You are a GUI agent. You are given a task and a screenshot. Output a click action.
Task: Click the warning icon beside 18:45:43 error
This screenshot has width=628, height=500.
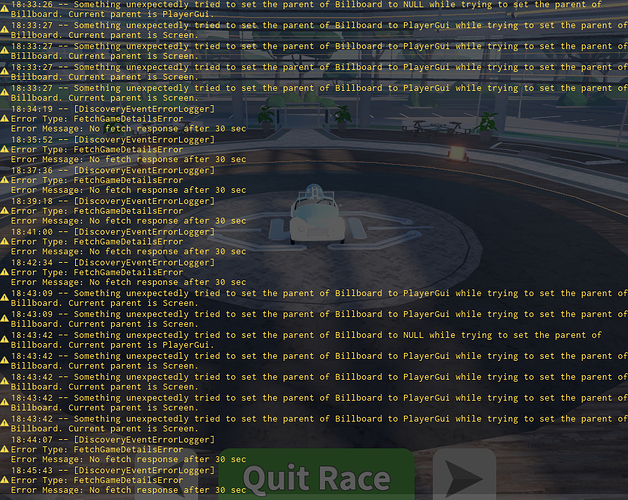(4, 480)
